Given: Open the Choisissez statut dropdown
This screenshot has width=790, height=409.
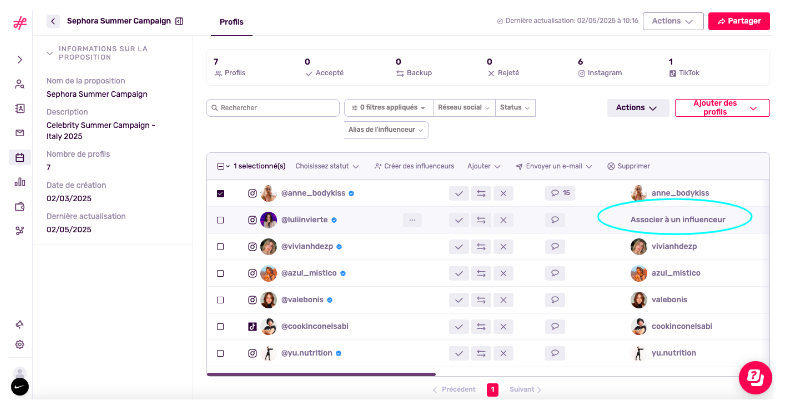Looking at the screenshot, I should click(327, 166).
